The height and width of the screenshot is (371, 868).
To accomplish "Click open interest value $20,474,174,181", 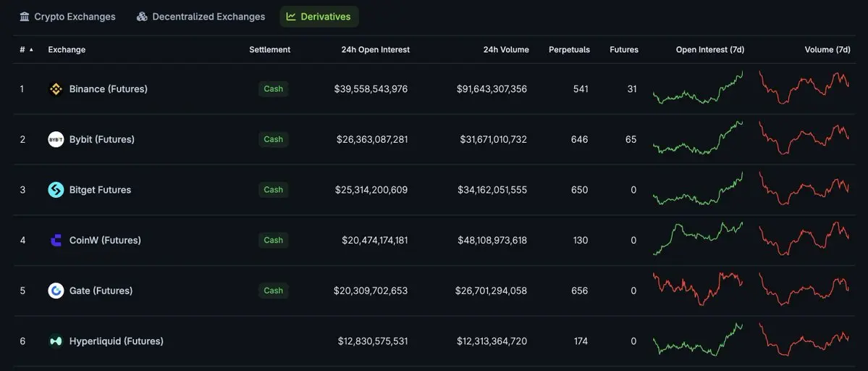I will pyautogui.click(x=375, y=241).
